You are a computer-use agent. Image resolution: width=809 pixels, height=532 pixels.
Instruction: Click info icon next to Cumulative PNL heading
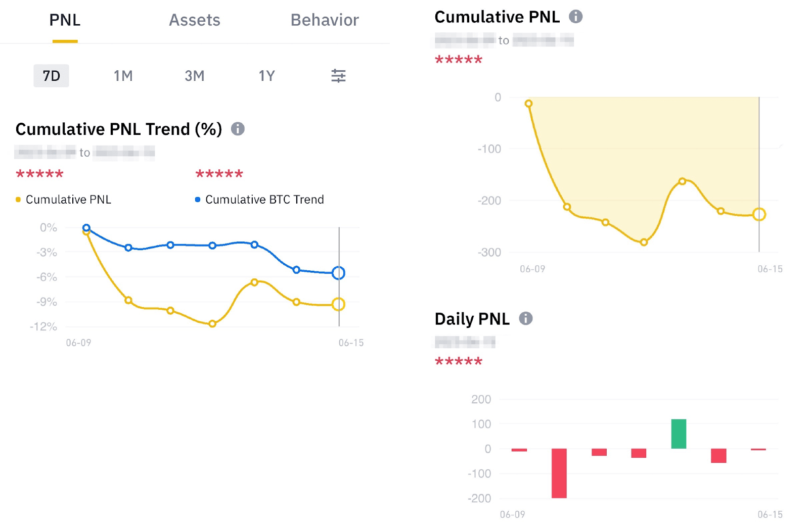tap(575, 17)
